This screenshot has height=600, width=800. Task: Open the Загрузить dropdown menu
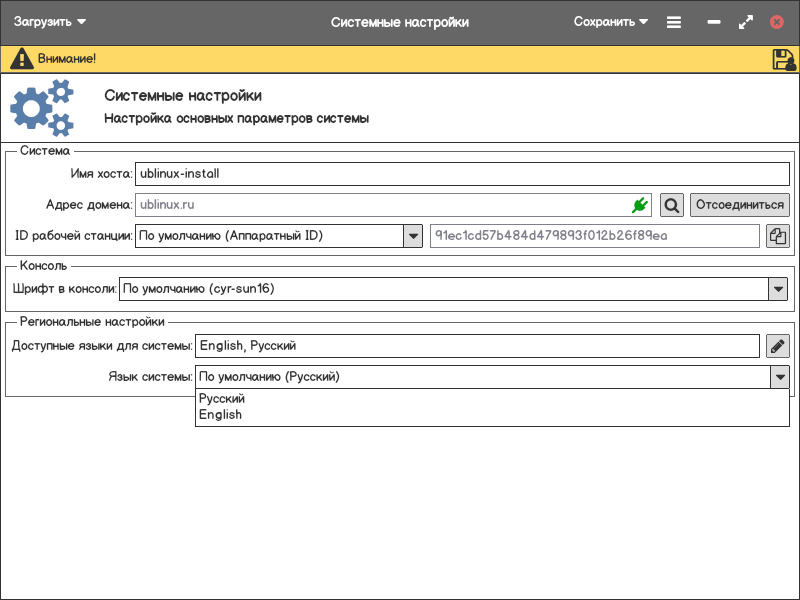(x=50, y=22)
